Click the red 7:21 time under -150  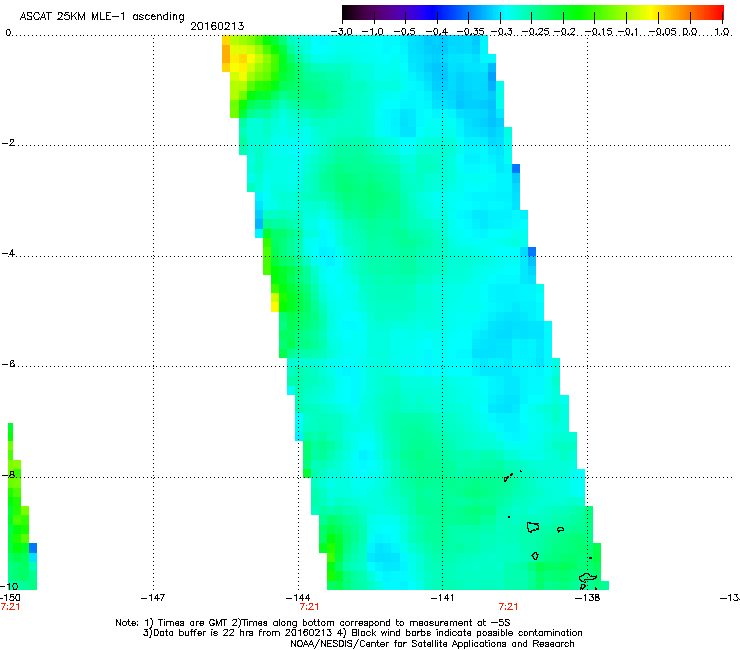pos(10,607)
